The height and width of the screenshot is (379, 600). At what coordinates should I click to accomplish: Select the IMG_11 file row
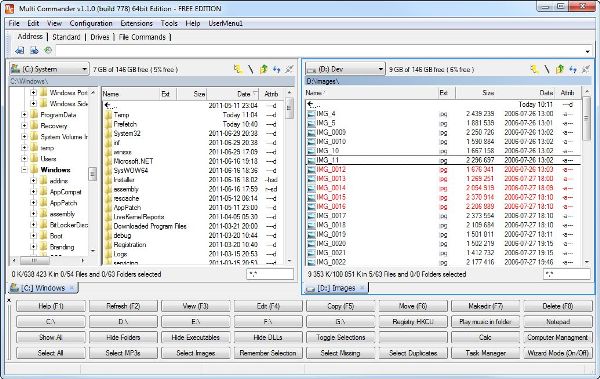[443, 160]
